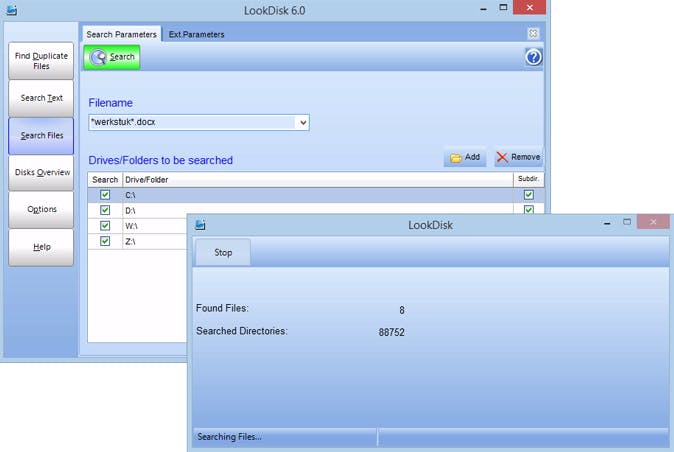Open Find Duplicate Files section
Screen dimensions: 674x452
41,61
